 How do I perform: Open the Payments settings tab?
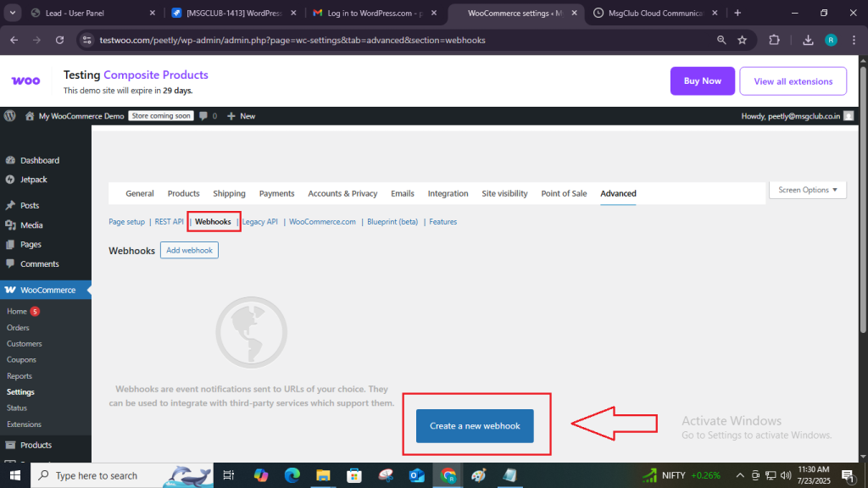pyautogui.click(x=277, y=193)
